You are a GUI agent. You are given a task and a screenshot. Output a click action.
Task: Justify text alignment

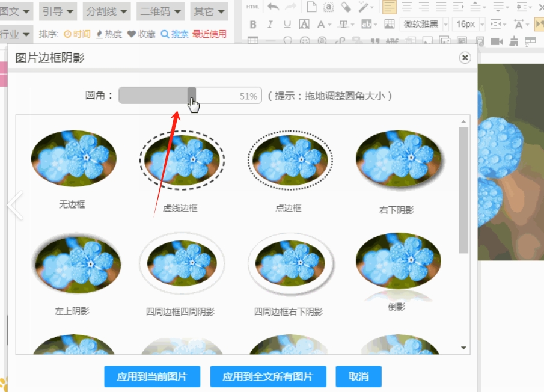[x=441, y=7]
